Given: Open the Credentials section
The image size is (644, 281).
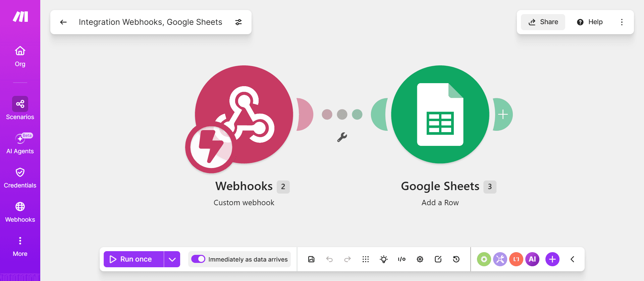Looking at the screenshot, I should point(20,178).
